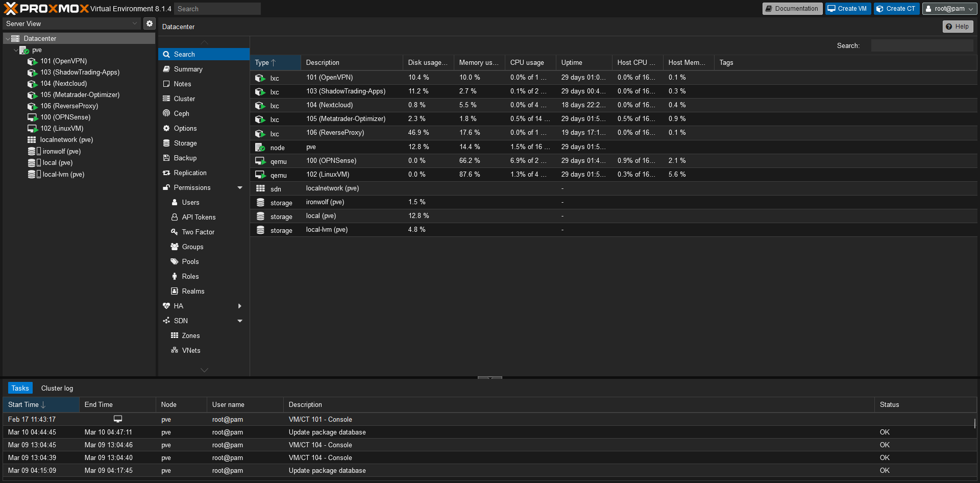Screen dimensions: 980x483
Task: Select local (pve) in the tree
Action: [x=57, y=163]
